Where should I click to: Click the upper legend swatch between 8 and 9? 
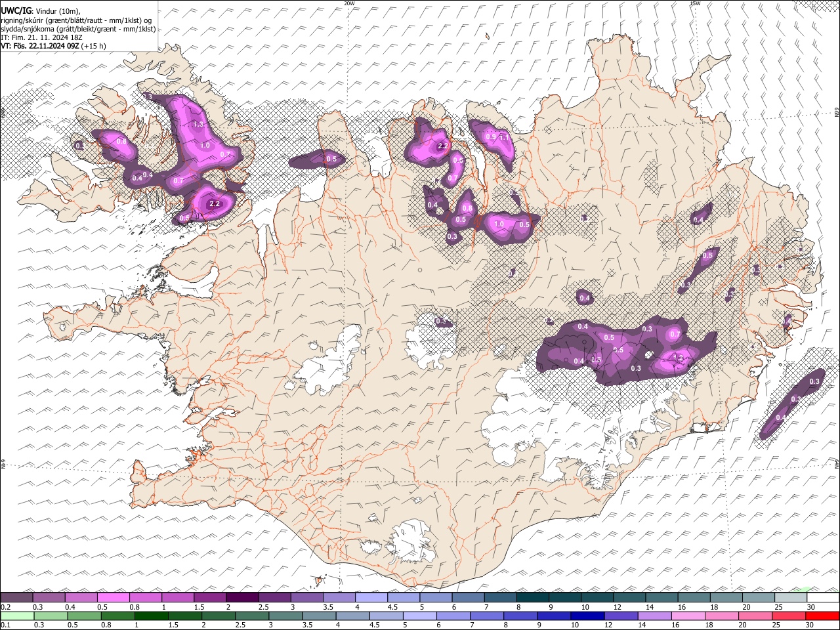coord(532,597)
